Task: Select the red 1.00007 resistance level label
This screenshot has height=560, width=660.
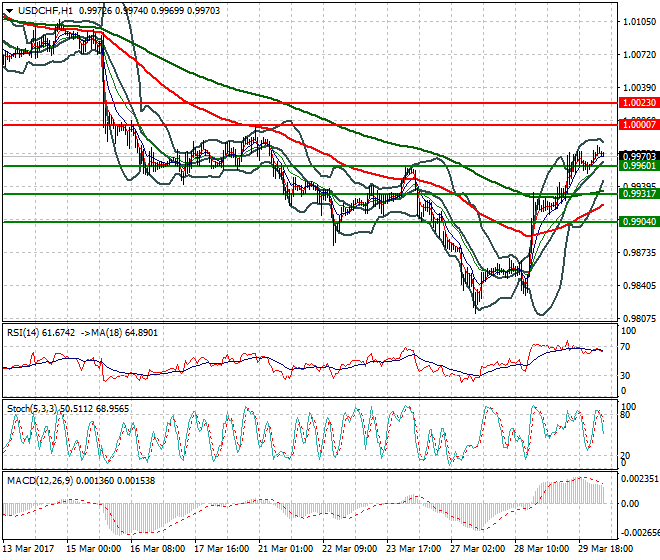Action: (639, 125)
